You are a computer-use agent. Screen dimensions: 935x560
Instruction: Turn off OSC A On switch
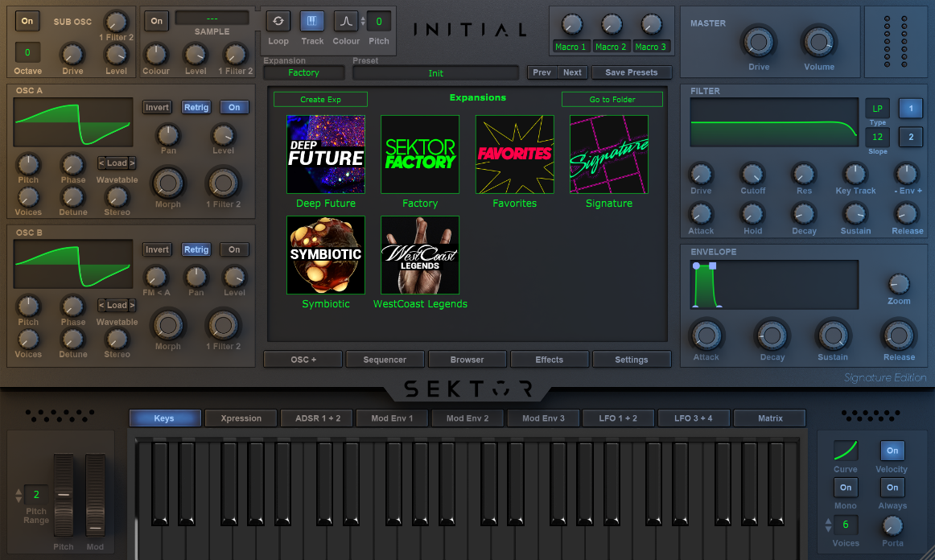[x=234, y=107]
